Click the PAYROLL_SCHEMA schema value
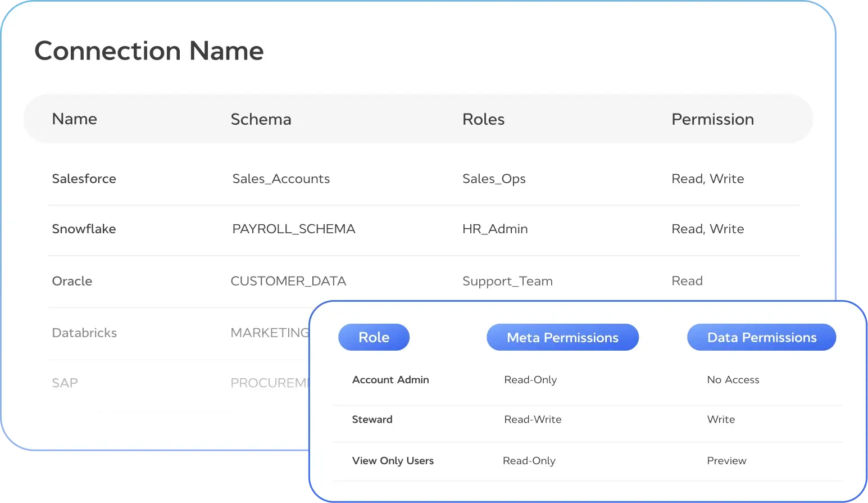This screenshot has width=868, height=503. click(x=293, y=229)
